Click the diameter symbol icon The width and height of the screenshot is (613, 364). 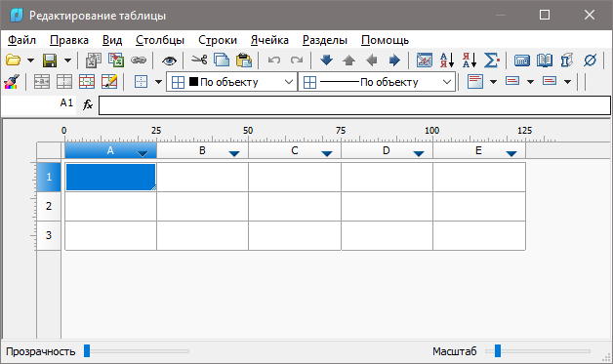590,61
